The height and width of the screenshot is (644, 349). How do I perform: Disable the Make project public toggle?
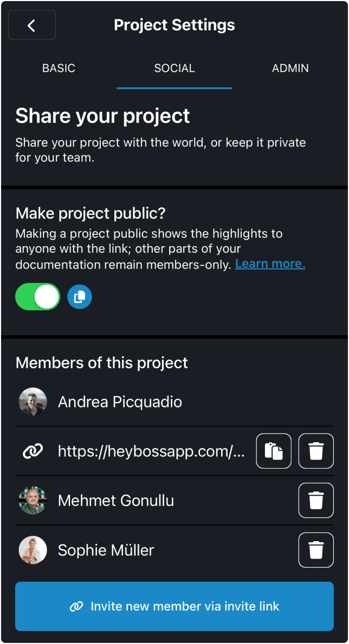[x=37, y=297]
